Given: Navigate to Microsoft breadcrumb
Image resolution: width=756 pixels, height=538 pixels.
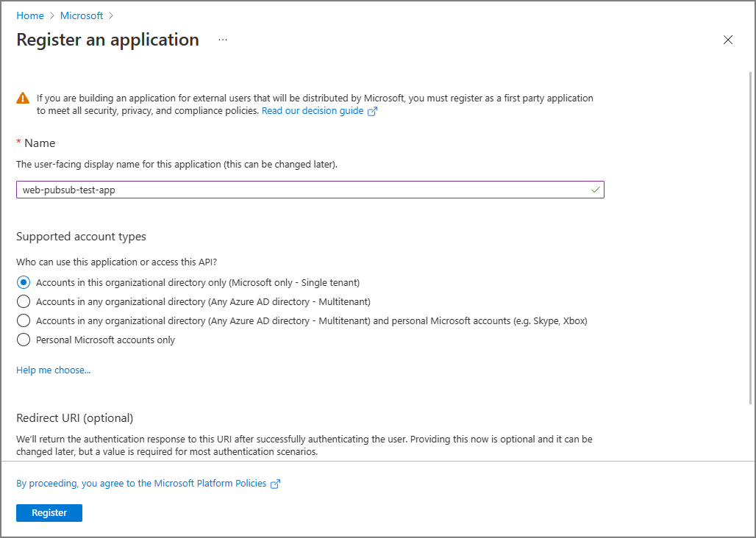Looking at the screenshot, I should pyautogui.click(x=82, y=15).
